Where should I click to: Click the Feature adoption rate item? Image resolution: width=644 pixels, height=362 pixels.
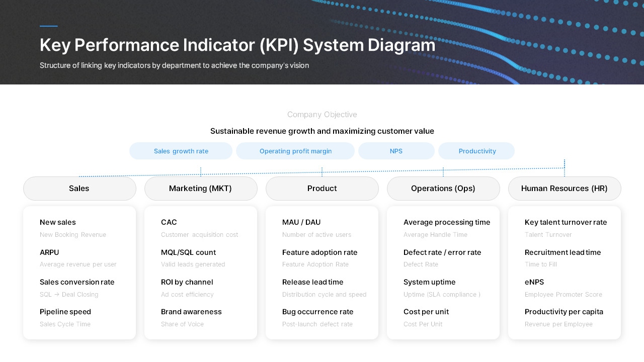pos(320,252)
